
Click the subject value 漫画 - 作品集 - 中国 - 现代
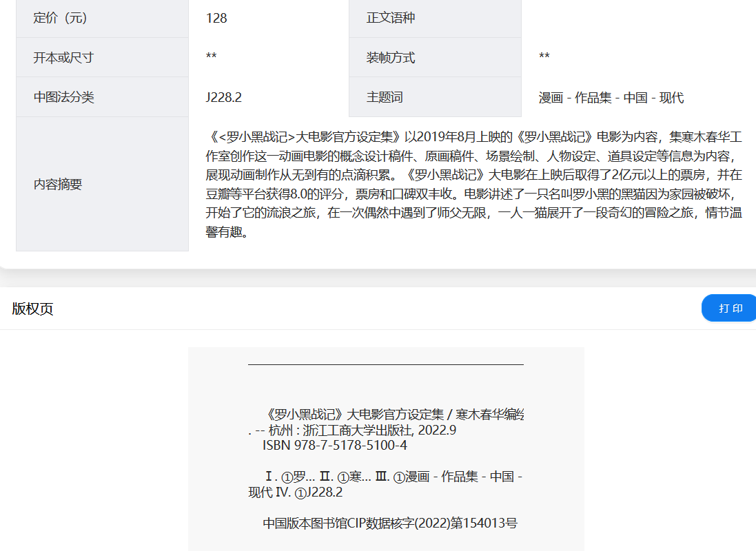[x=611, y=98]
